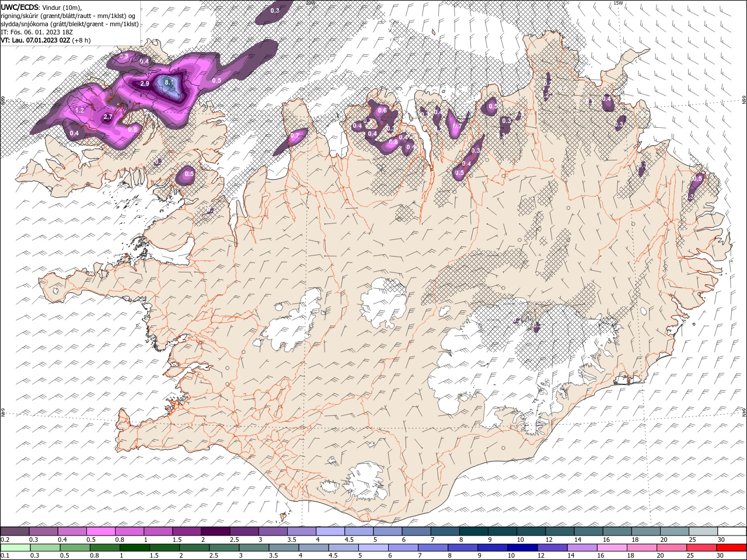Click the rigning/skúrir legend description line
This screenshot has height=560, width=747.
pos(68,16)
